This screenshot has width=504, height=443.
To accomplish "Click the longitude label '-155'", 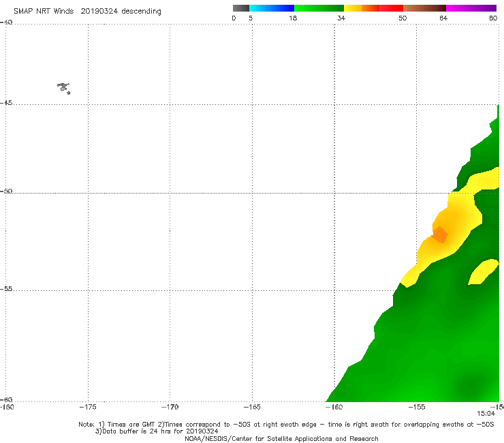I will 417,407.
